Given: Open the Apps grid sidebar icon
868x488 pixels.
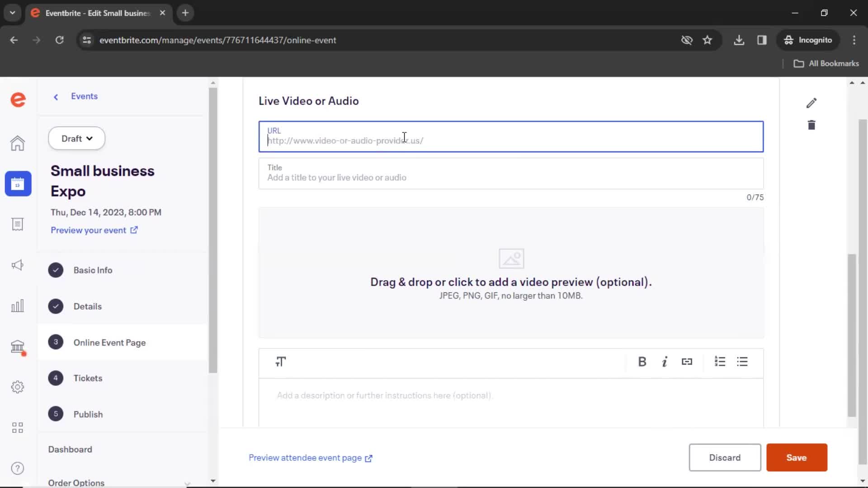Looking at the screenshot, I should click(18, 428).
